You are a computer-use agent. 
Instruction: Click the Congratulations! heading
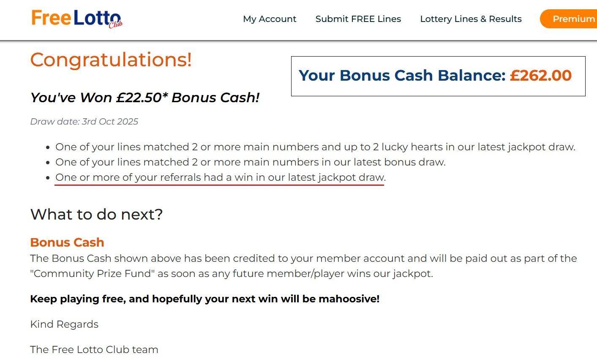[111, 60]
